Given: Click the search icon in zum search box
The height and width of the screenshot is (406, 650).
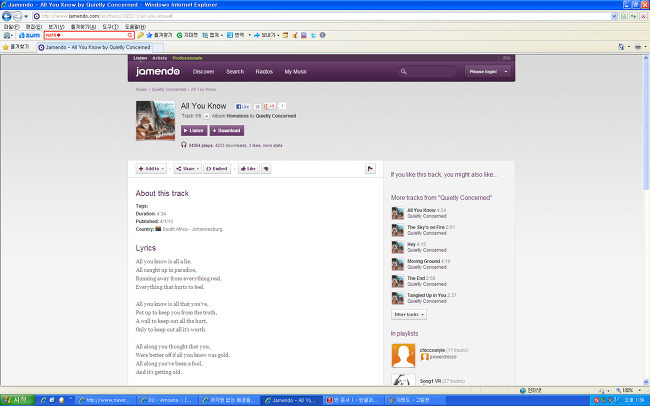Looking at the screenshot, I should (130, 35).
